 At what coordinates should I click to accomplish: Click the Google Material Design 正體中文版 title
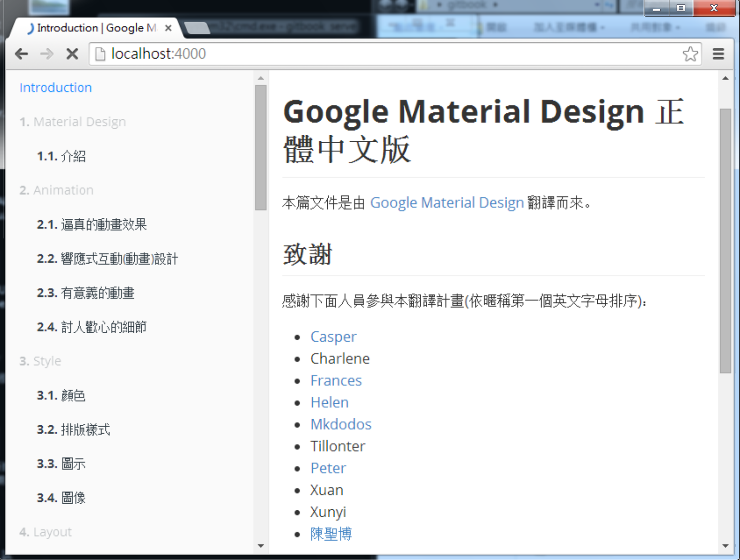[484, 130]
